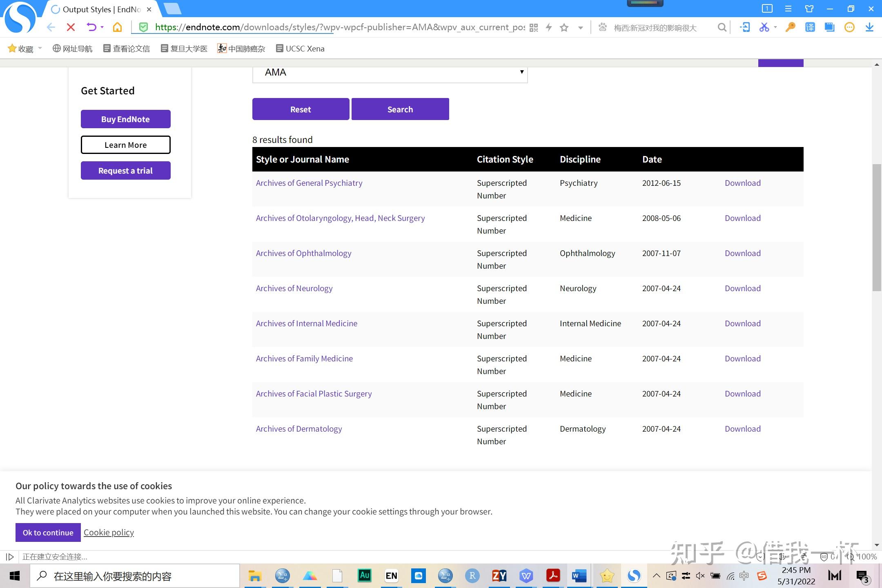Open Adobe Audition in taskbar
This screenshot has width=882, height=588.
click(x=364, y=576)
